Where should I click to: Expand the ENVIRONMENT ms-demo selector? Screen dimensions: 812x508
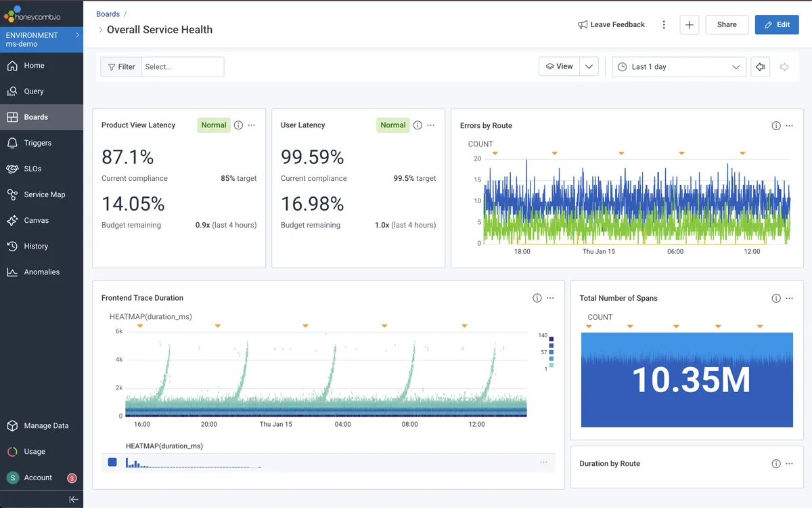coord(41,39)
